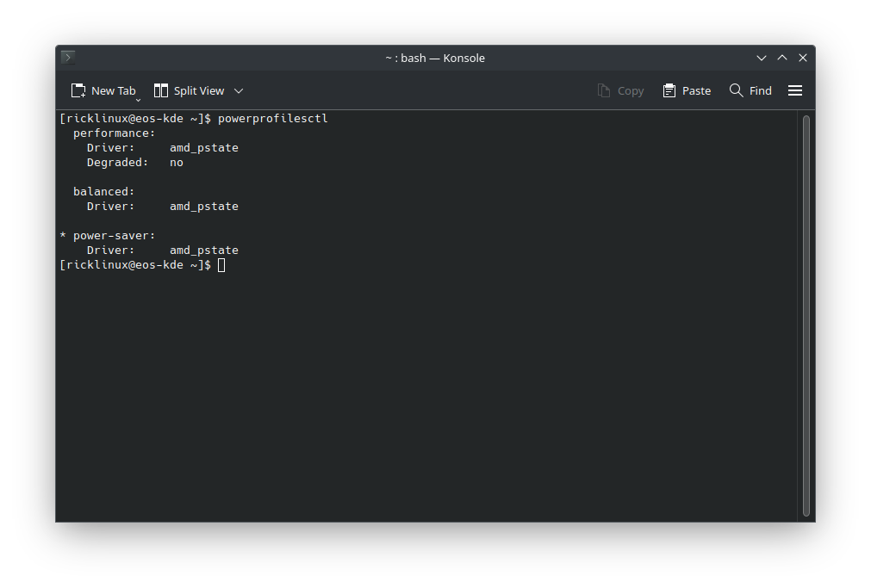871x588 pixels.
Task: Select the Split View text label
Action: (x=199, y=90)
